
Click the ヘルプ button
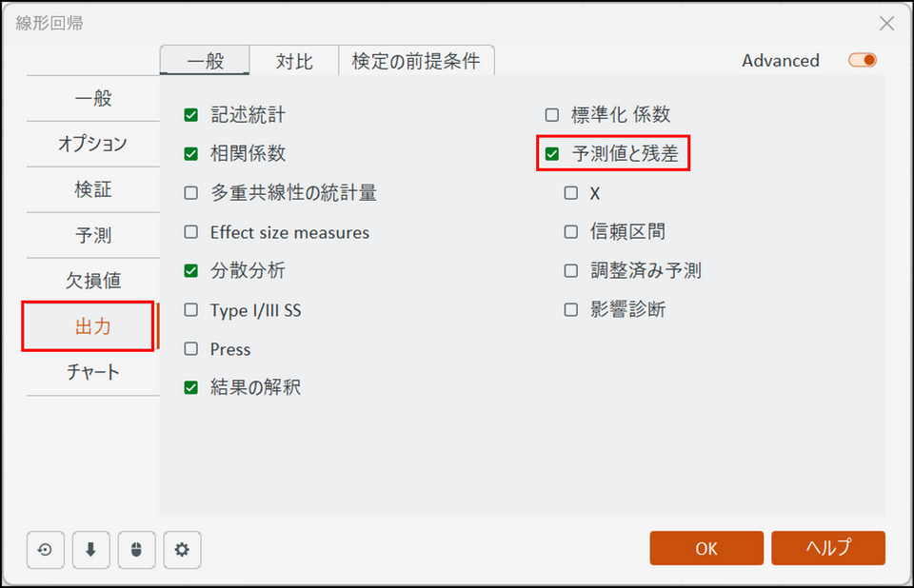pos(828,548)
